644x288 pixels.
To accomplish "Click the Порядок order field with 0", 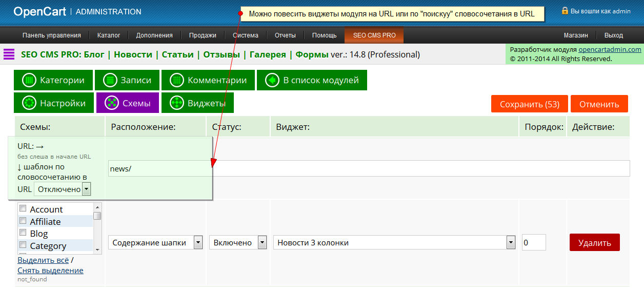I will click(533, 242).
